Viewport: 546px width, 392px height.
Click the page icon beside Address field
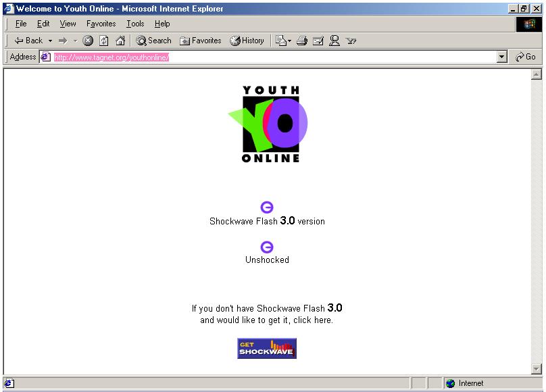(x=46, y=57)
